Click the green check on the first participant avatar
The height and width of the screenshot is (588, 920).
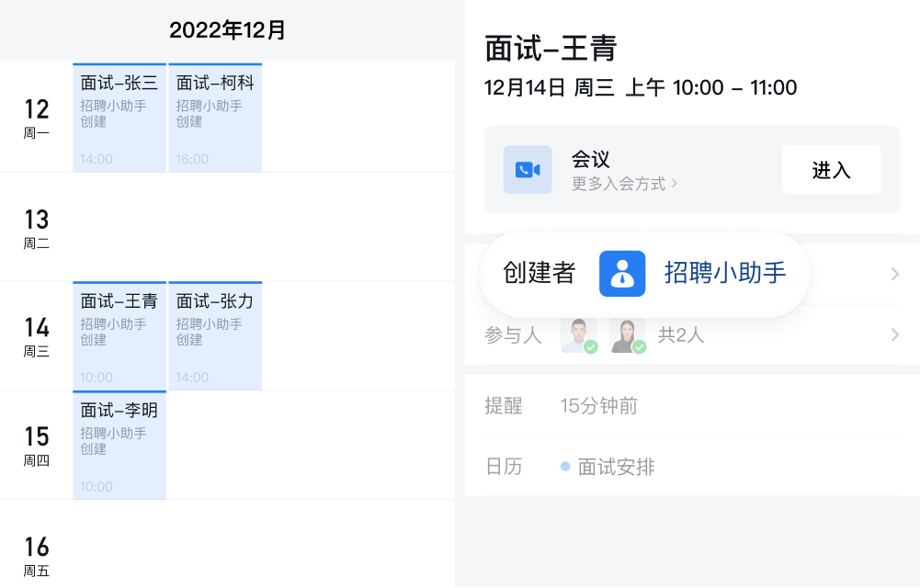pyautogui.click(x=592, y=346)
